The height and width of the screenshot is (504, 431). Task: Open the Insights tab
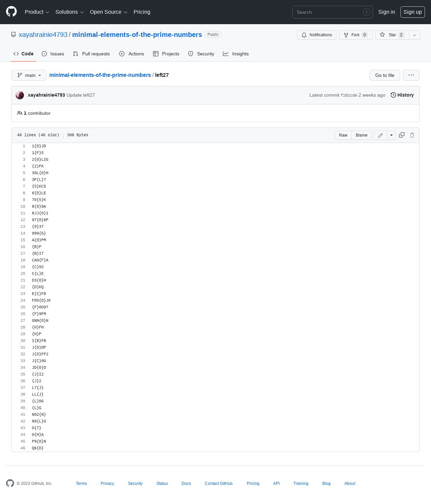pyautogui.click(x=236, y=54)
